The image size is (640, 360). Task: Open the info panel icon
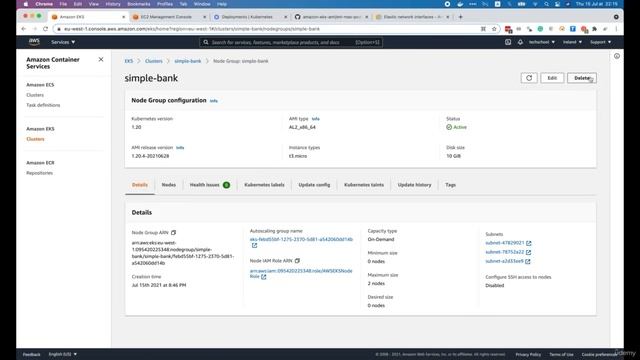pyautogui.click(x=617, y=56)
